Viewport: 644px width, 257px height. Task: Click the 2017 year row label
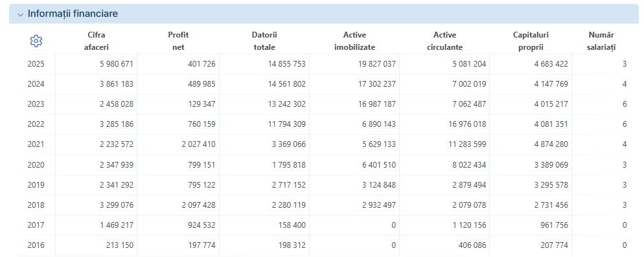36,225
